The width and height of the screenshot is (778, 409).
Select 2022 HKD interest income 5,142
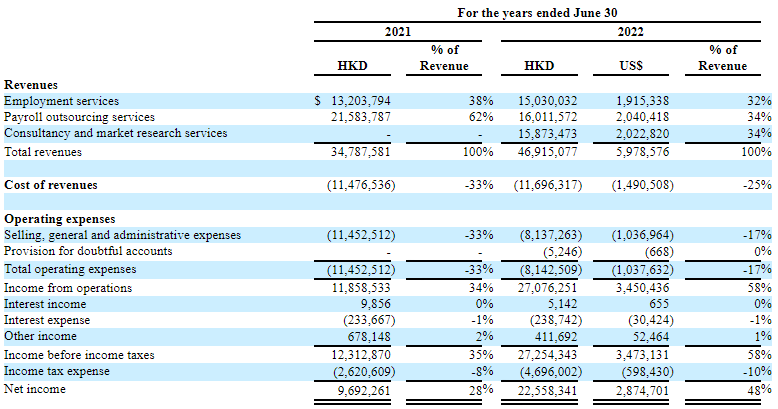point(563,304)
